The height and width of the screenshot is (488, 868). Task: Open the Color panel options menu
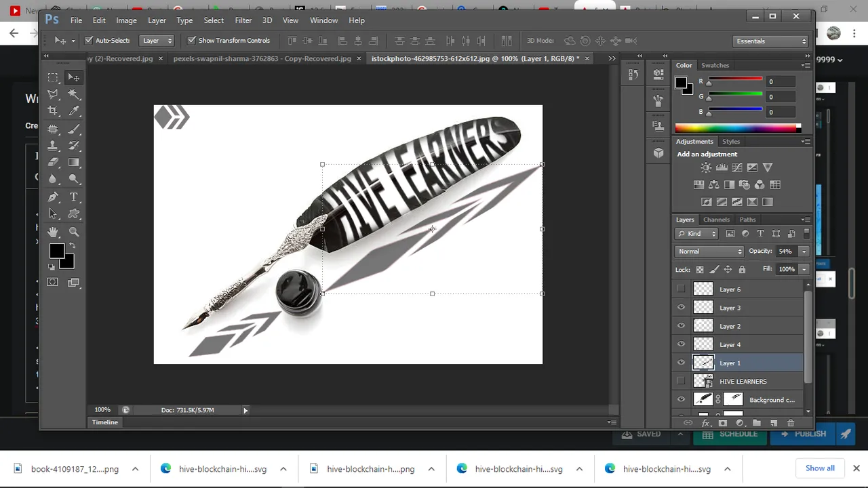806,66
